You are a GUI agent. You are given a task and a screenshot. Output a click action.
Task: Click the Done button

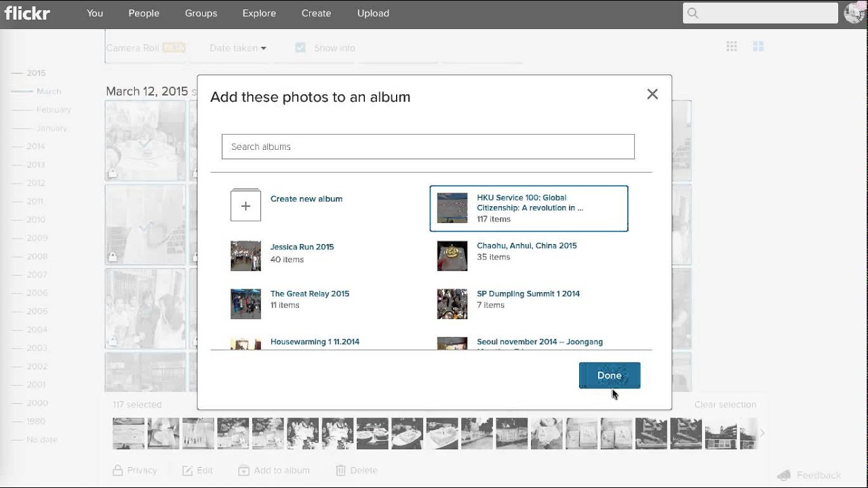click(610, 375)
